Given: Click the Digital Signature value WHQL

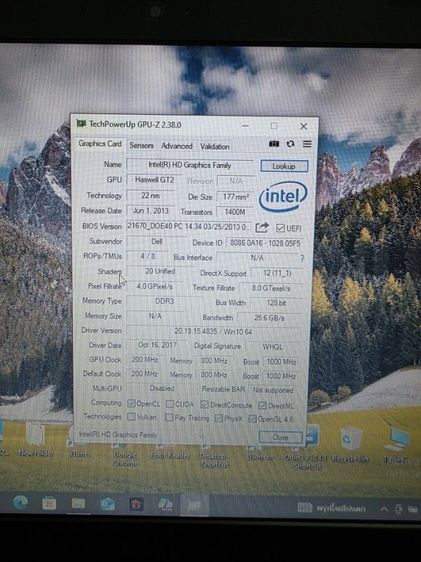Looking at the screenshot, I should tap(273, 347).
